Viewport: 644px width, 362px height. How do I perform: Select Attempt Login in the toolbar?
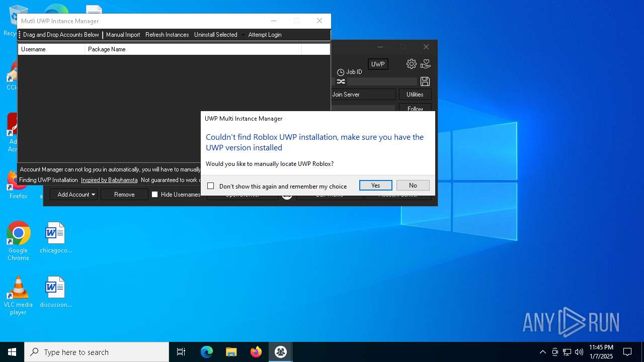coord(265,35)
